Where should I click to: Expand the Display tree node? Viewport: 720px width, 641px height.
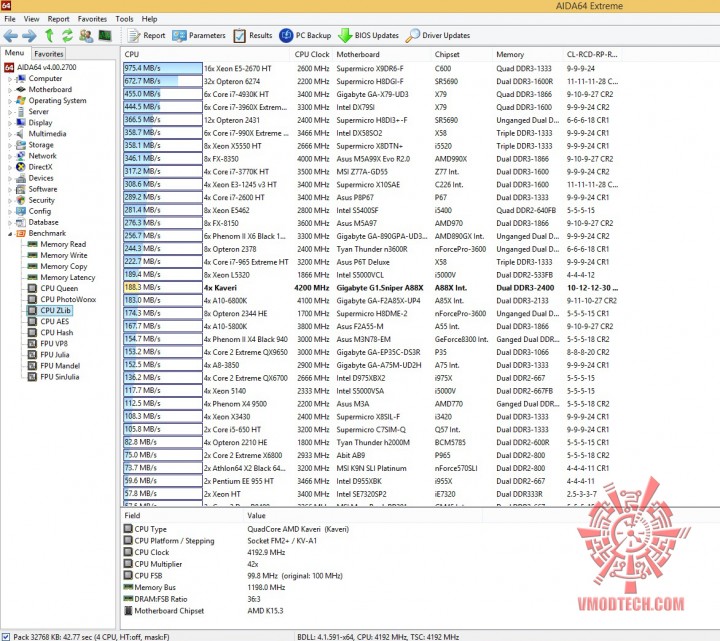(x=10, y=123)
